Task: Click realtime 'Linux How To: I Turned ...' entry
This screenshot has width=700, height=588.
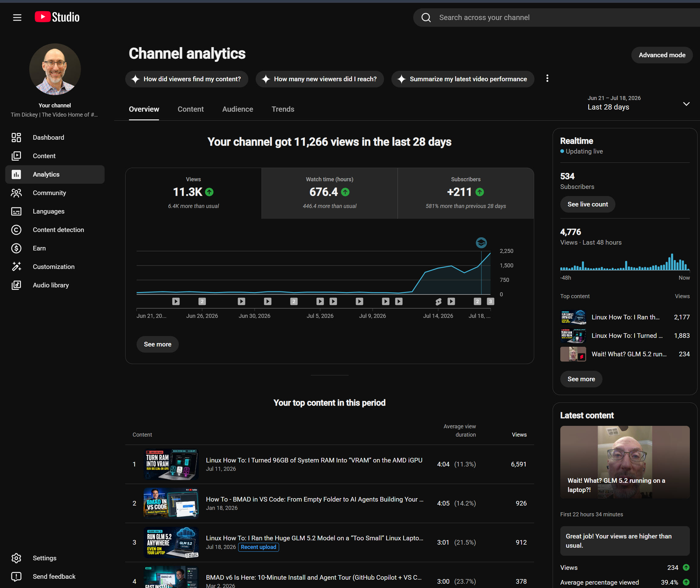Action: tap(625, 336)
